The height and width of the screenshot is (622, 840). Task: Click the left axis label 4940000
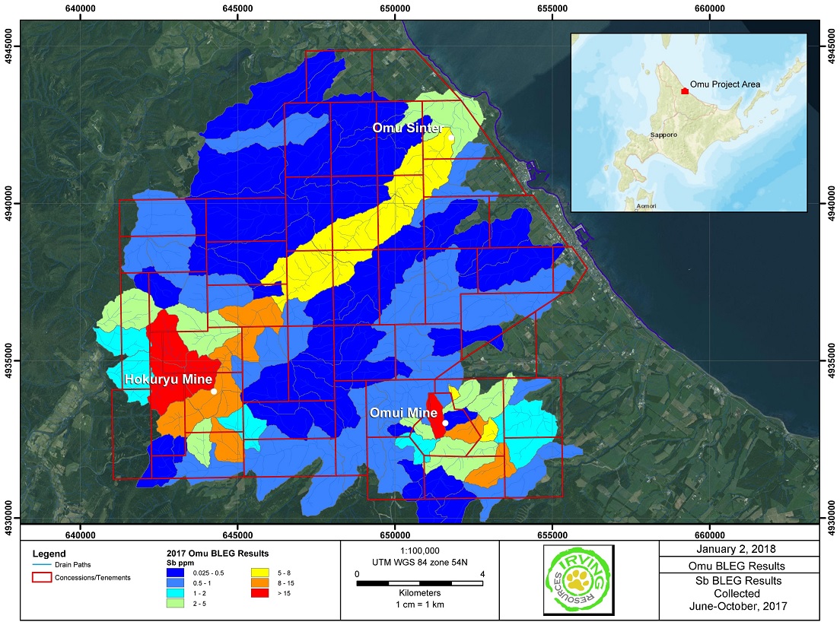coord(8,204)
